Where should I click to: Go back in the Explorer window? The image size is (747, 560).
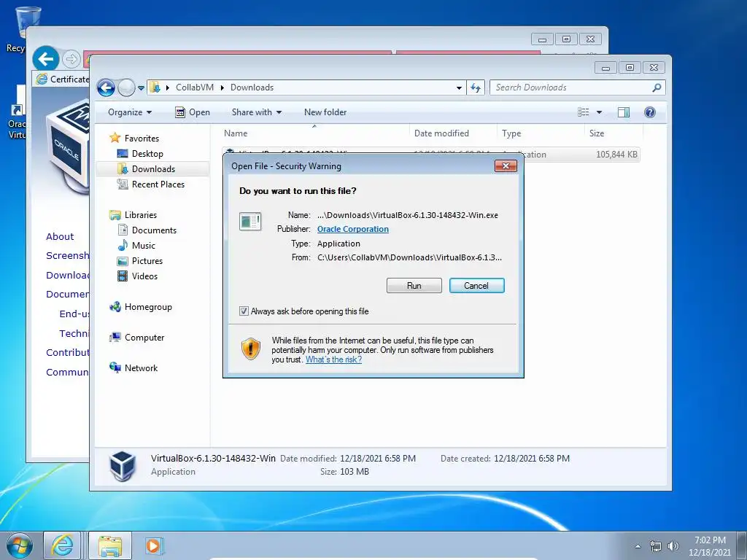click(106, 87)
